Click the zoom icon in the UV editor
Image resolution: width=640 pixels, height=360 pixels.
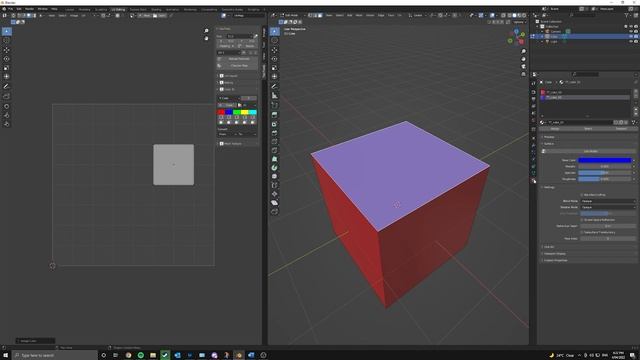pos(206,31)
